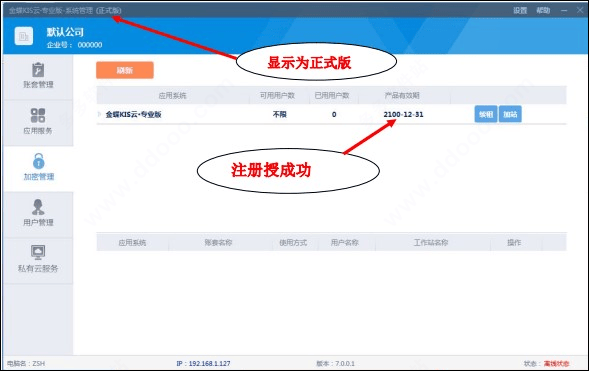This screenshot has width=589, height=371.
Task: Click the 产品有效期 column header
Action: (x=402, y=95)
